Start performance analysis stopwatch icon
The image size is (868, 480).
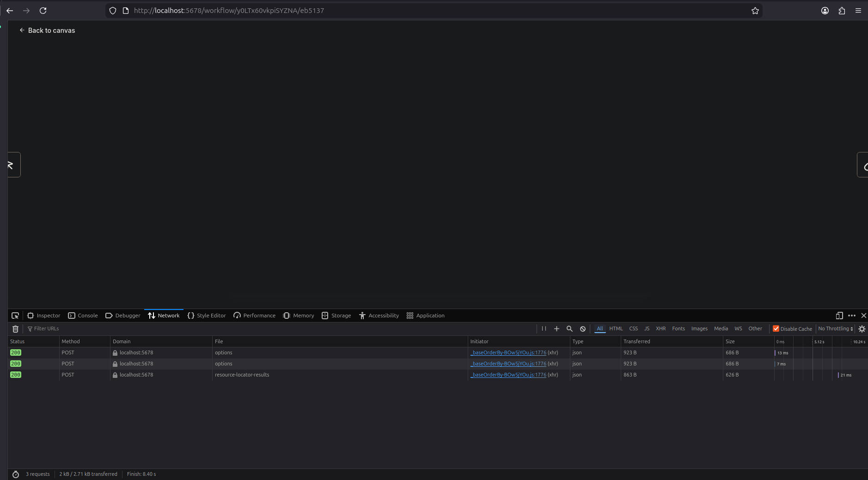point(16,474)
